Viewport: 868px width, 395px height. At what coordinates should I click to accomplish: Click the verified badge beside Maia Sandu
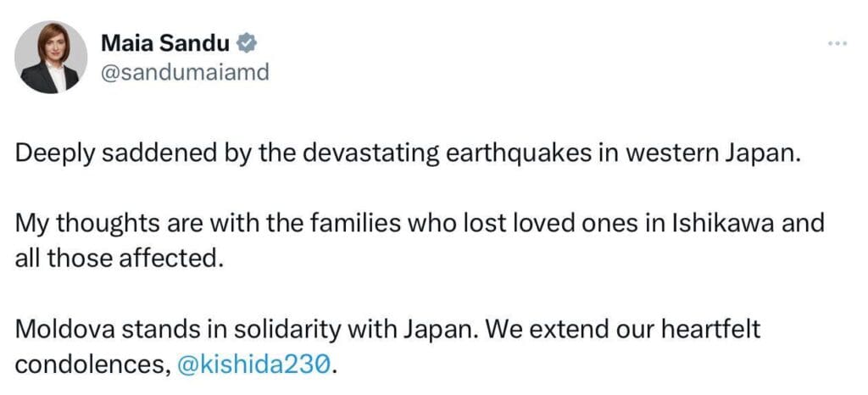click(x=247, y=42)
